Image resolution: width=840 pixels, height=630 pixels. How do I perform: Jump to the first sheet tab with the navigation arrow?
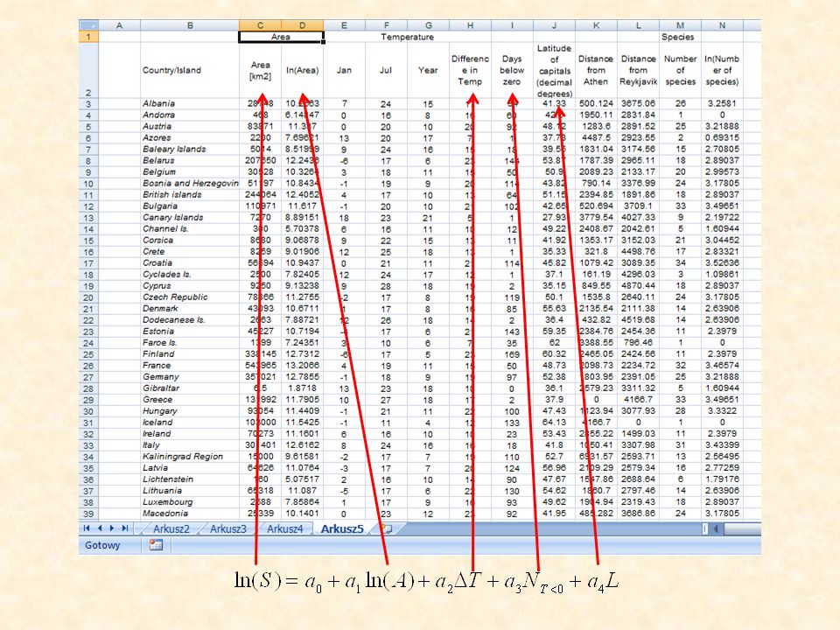pyautogui.click(x=87, y=528)
